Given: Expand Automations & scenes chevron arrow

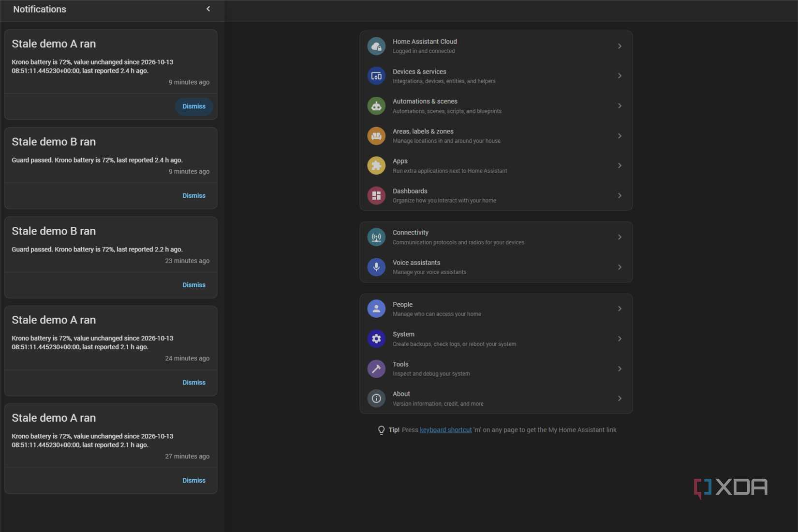Looking at the screenshot, I should (620, 106).
